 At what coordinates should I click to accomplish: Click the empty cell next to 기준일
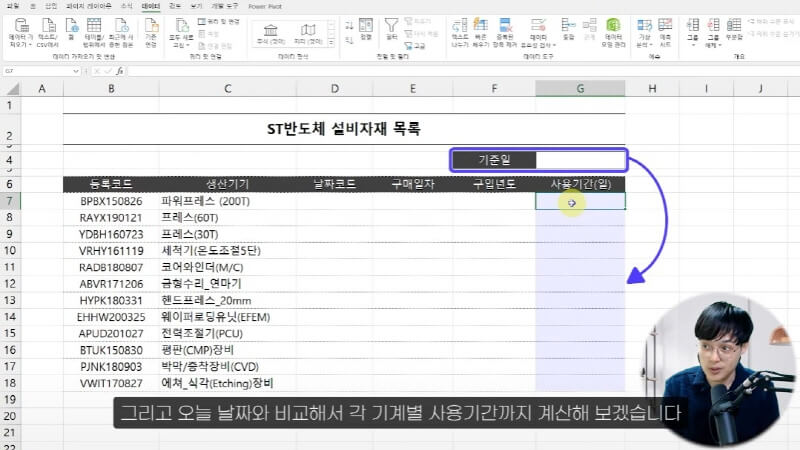click(580, 160)
